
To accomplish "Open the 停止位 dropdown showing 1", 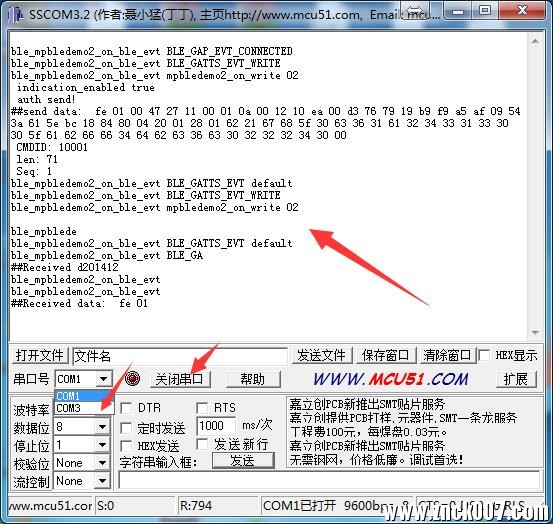I will pos(102,445).
